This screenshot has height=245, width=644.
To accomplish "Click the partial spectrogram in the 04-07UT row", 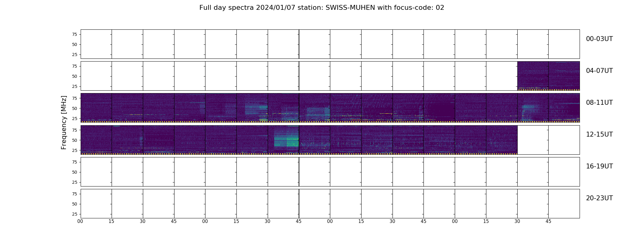I will (548, 76).
